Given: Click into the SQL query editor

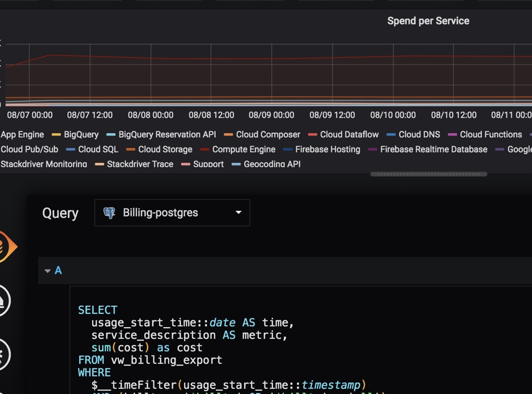Looking at the screenshot, I should (283, 340).
